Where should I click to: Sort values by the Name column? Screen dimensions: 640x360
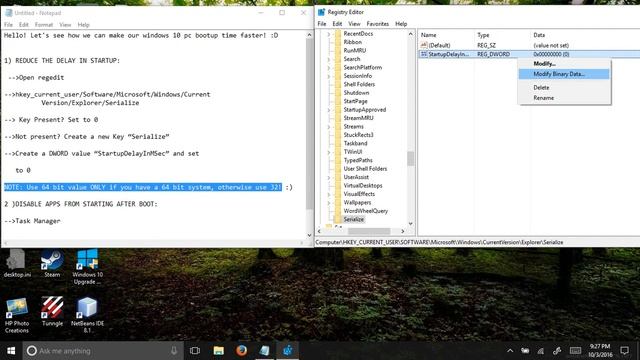(x=446, y=35)
